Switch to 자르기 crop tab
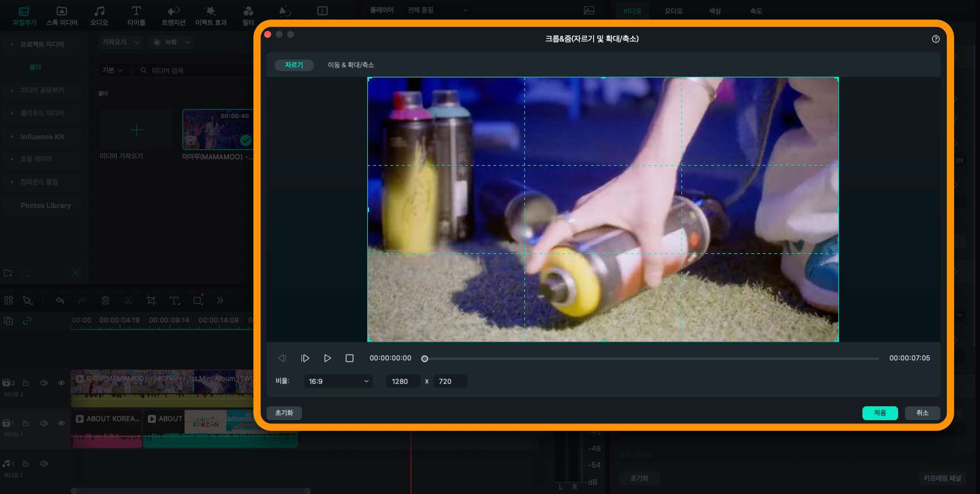This screenshot has width=980, height=494. 294,65
